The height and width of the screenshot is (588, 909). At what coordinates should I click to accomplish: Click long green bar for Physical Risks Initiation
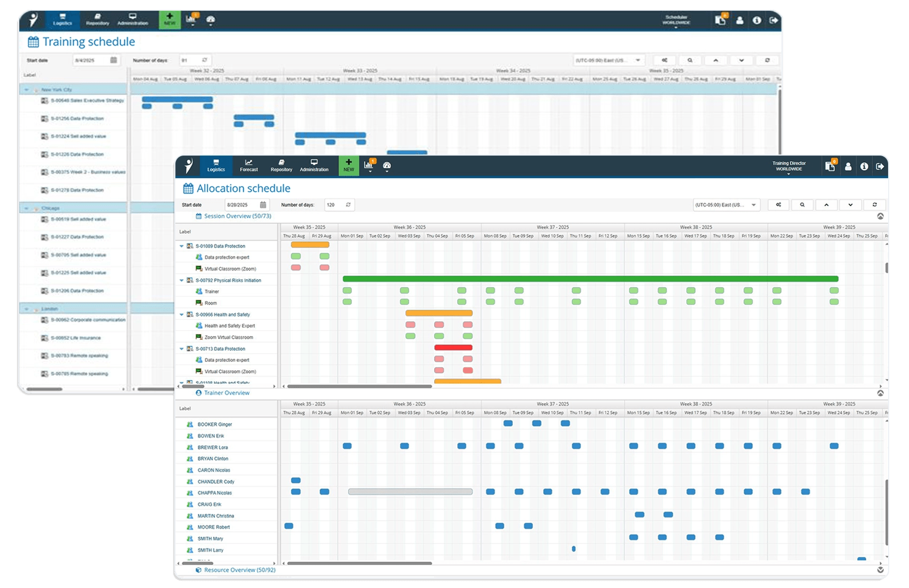click(x=590, y=279)
